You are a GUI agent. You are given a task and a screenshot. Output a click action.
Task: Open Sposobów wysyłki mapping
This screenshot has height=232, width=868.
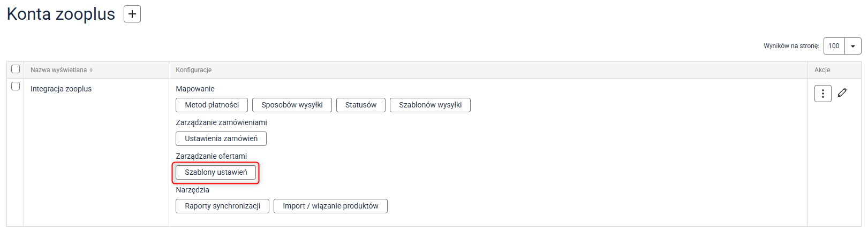[292, 105]
